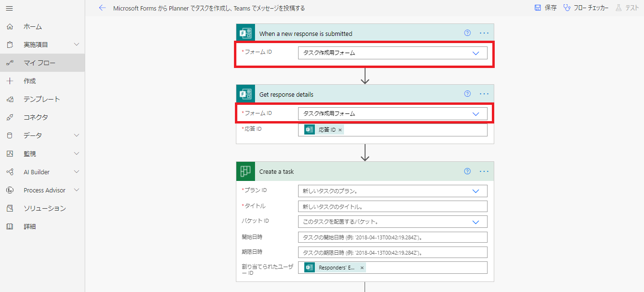
Task: Click the 開始日時 input field
Action: click(392, 237)
